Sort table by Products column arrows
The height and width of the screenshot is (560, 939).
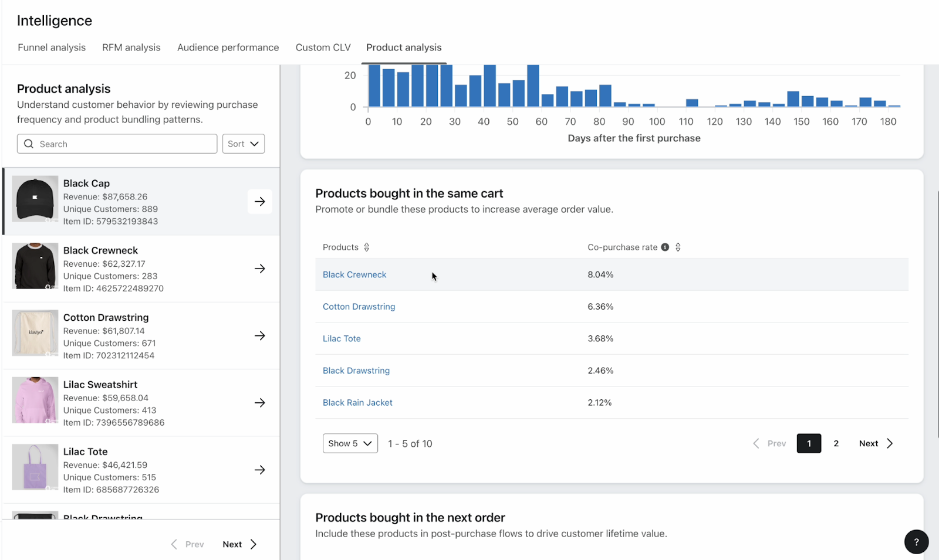[x=367, y=247]
